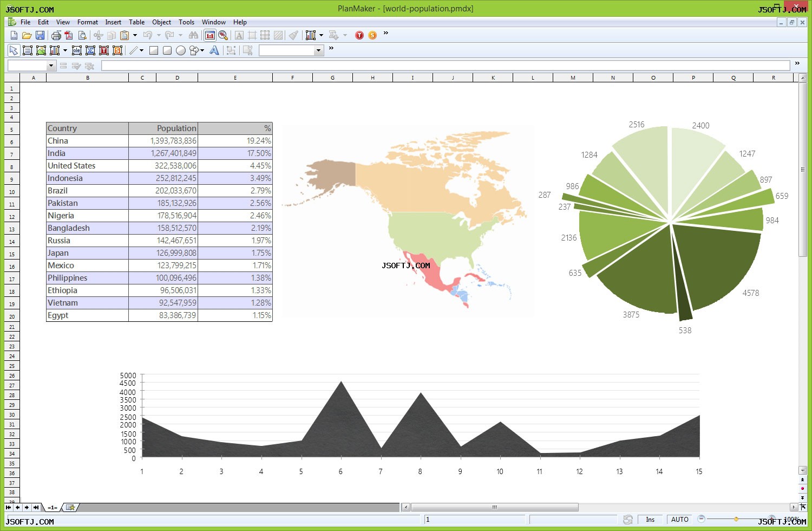
Task: Launch TextMaker via red T icon
Action: (359, 35)
